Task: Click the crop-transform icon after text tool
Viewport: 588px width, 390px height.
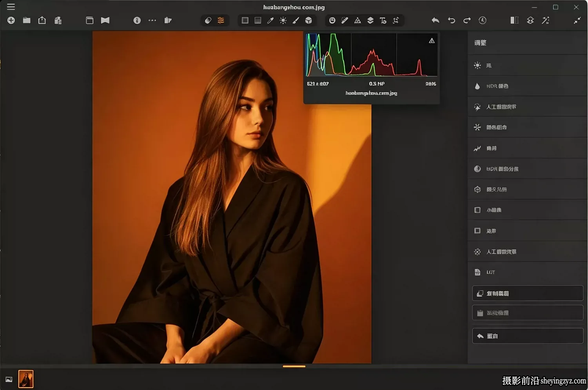Action: click(396, 20)
